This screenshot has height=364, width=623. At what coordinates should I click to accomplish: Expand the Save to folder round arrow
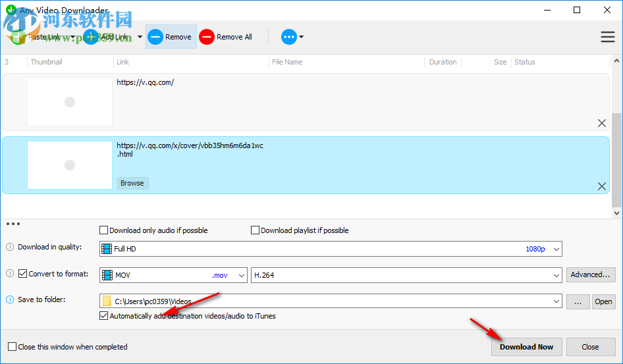pyautogui.click(x=10, y=299)
